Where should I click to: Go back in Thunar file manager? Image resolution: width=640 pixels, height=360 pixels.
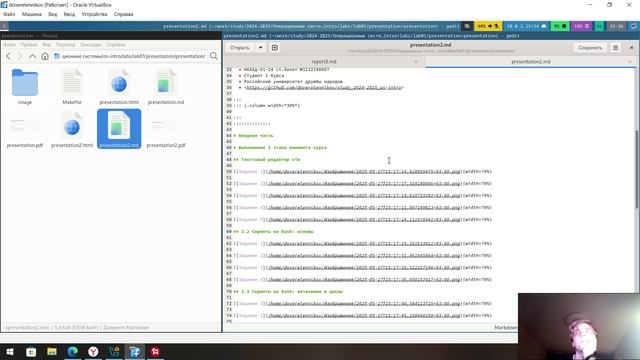tap(9, 56)
